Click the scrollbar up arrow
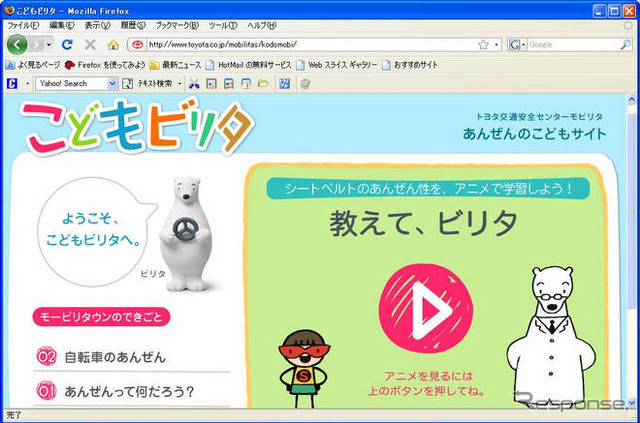 [x=631, y=99]
